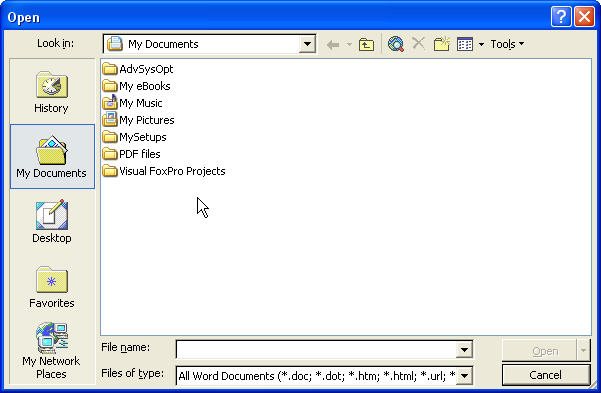Select My Documents in the places bar
The height and width of the screenshot is (393, 601).
[52, 156]
